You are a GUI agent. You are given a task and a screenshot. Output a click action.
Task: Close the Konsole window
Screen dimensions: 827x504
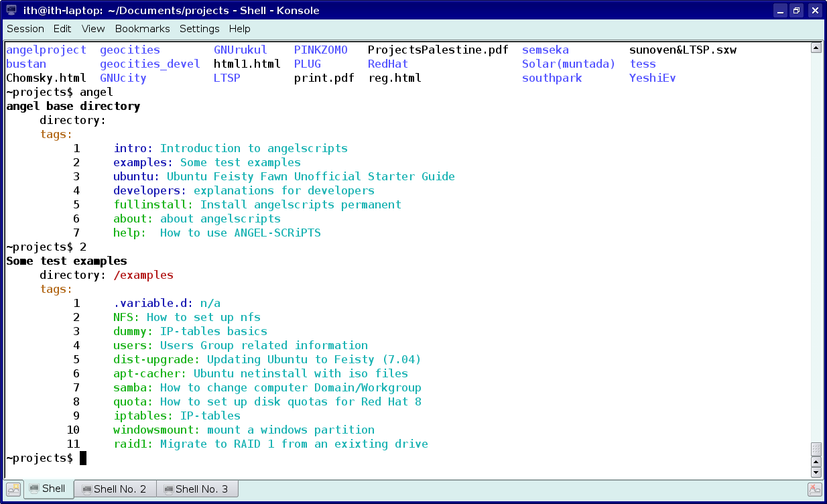coord(814,10)
